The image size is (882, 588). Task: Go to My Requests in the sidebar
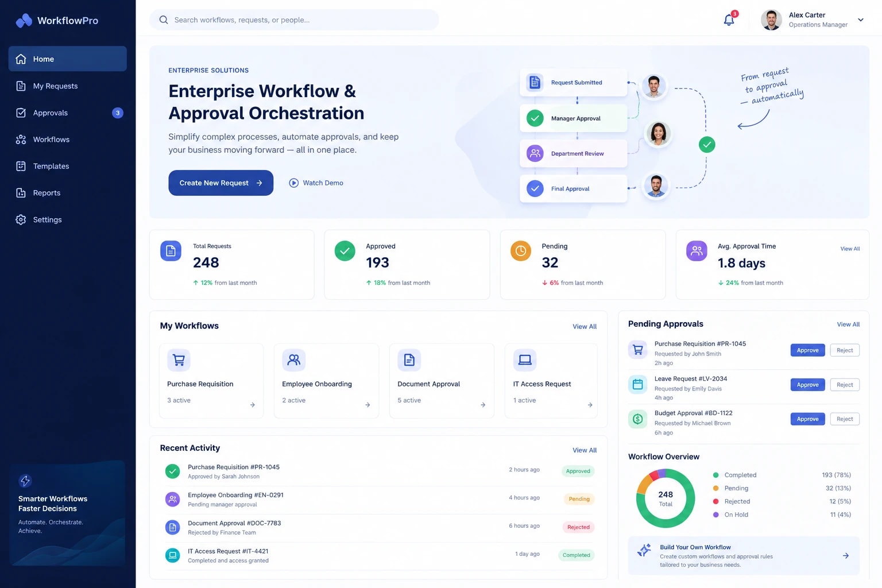point(68,86)
